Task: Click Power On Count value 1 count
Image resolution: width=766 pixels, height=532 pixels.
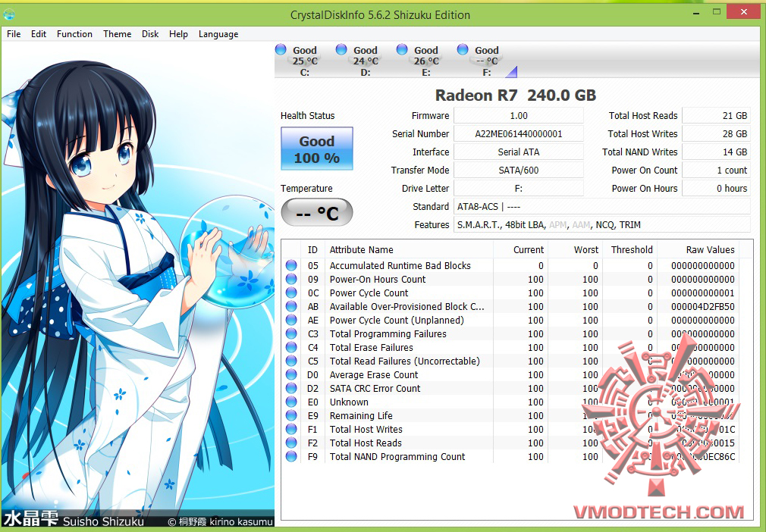Action: point(716,170)
